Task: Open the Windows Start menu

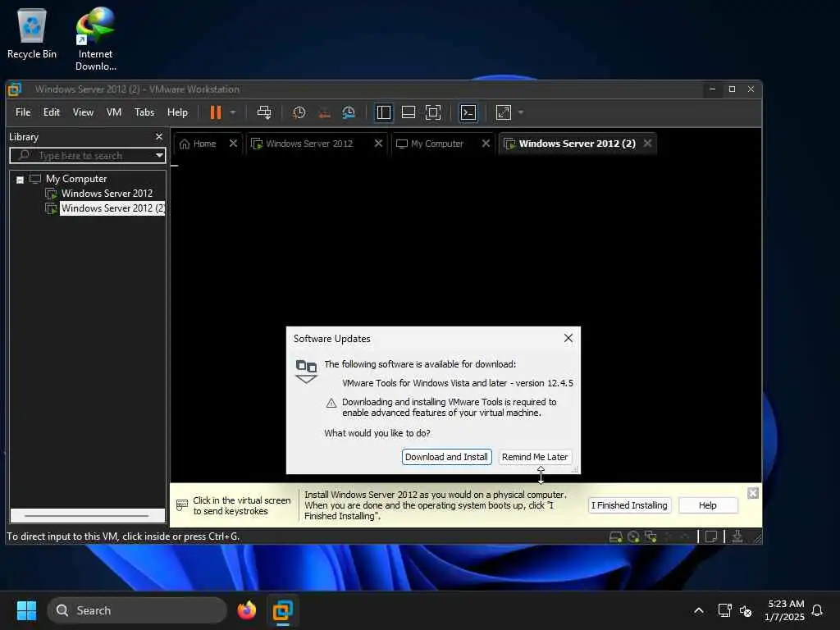Action: point(26,610)
